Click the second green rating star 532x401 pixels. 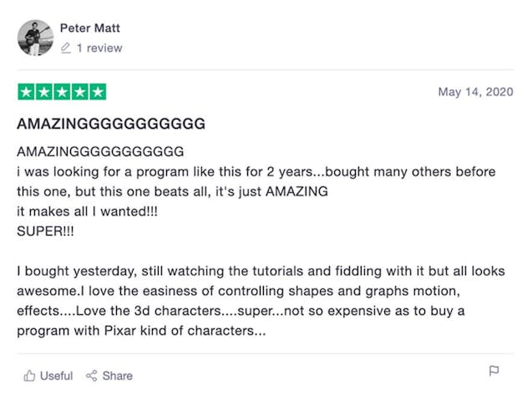(43, 92)
